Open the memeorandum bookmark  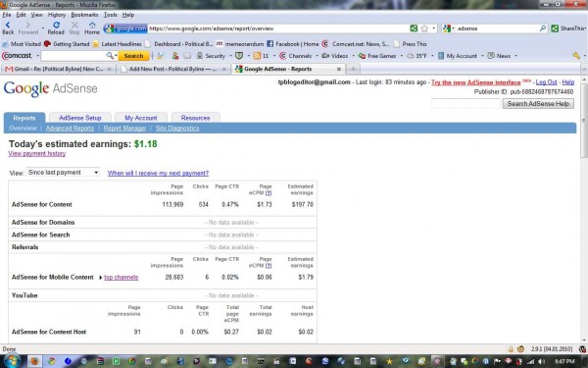click(240, 44)
